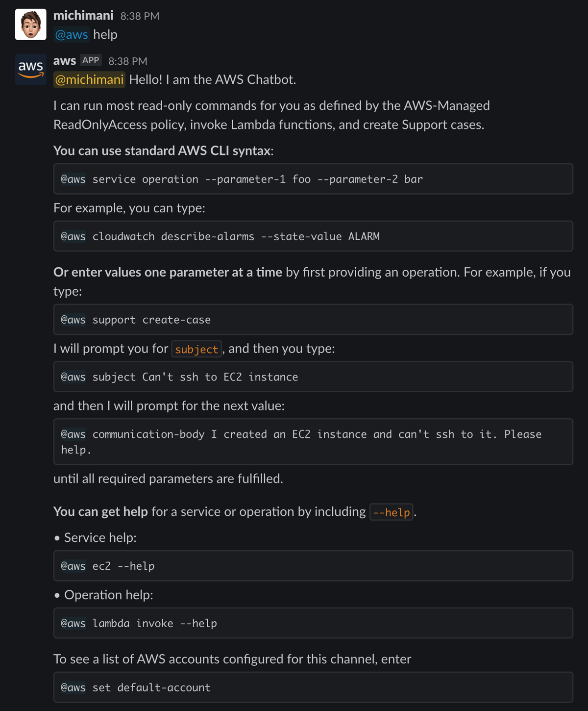Click the @aws prefix in the ec2 --help example
The width and height of the screenshot is (588, 711).
[73, 565]
